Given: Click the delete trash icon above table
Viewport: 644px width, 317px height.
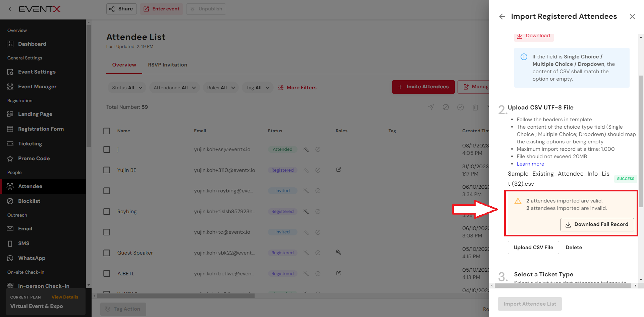Looking at the screenshot, I should pyautogui.click(x=475, y=107).
